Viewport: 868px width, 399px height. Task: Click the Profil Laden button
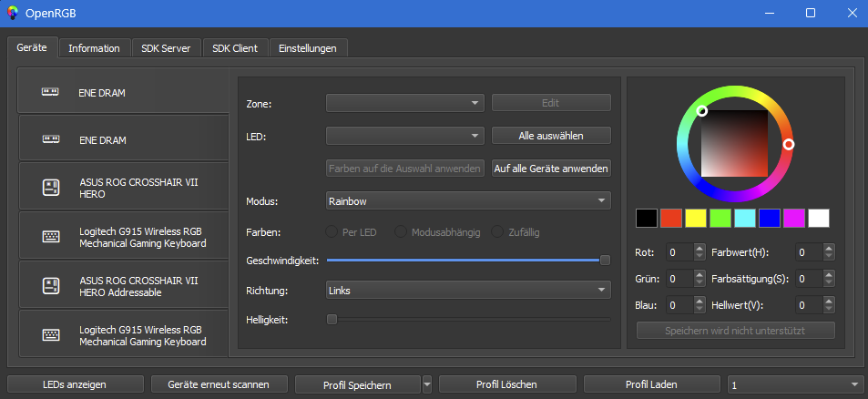[x=651, y=384]
